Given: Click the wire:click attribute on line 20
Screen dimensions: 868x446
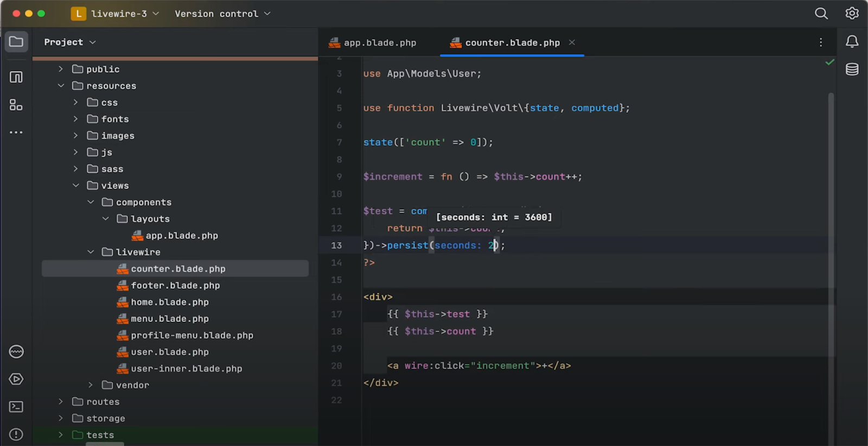Looking at the screenshot, I should [x=433, y=366].
